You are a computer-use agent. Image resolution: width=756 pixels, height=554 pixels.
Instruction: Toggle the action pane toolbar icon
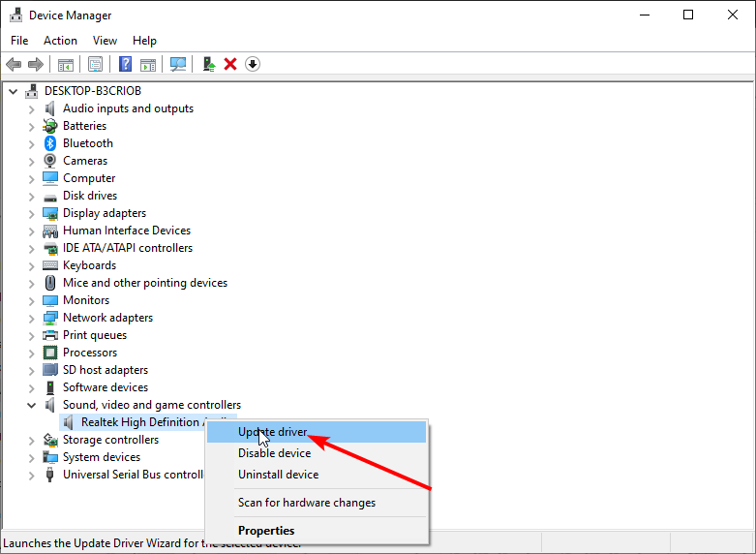click(x=148, y=64)
